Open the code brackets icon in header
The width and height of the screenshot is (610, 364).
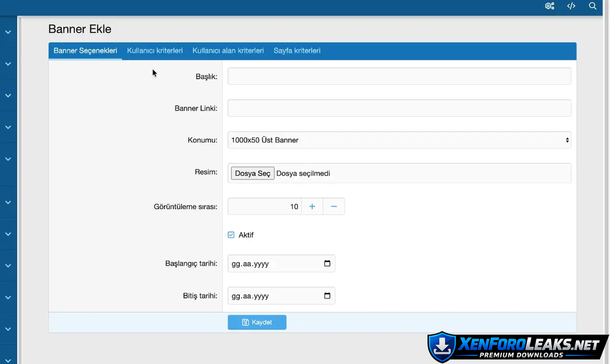tap(571, 6)
